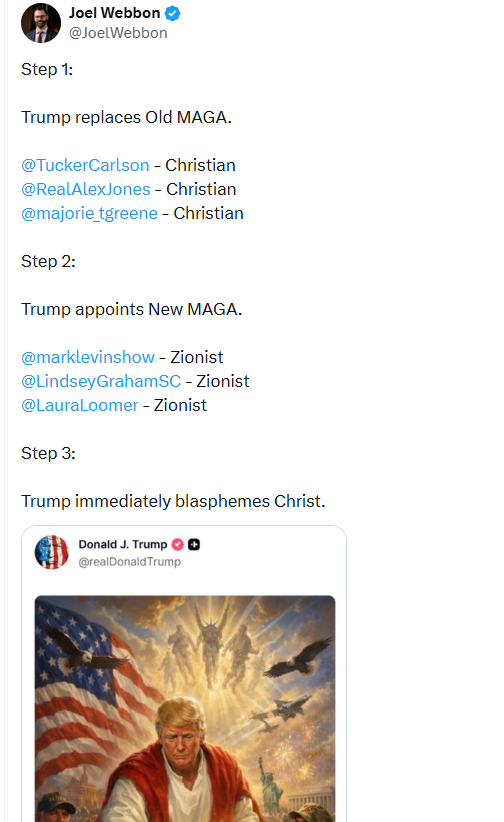The width and height of the screenshot is (504, 822).
Task: Open Joel Webbon's profile avatar
Action: (41, 23)
